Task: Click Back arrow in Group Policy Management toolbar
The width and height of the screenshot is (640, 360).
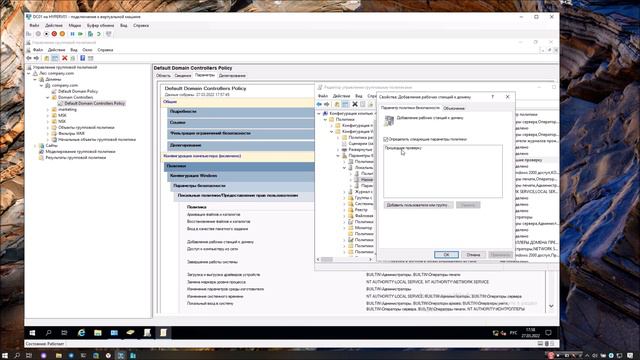Action: click(x=29, y=58)
